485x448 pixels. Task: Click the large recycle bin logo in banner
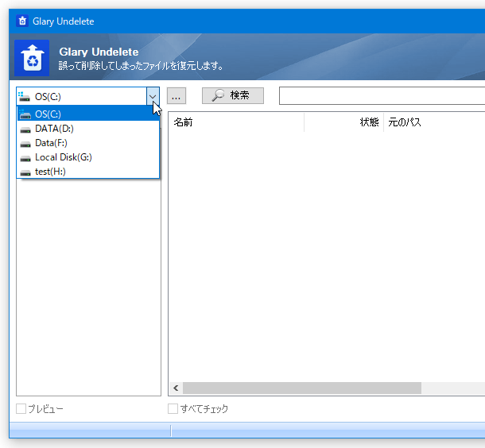click(32, 58)
